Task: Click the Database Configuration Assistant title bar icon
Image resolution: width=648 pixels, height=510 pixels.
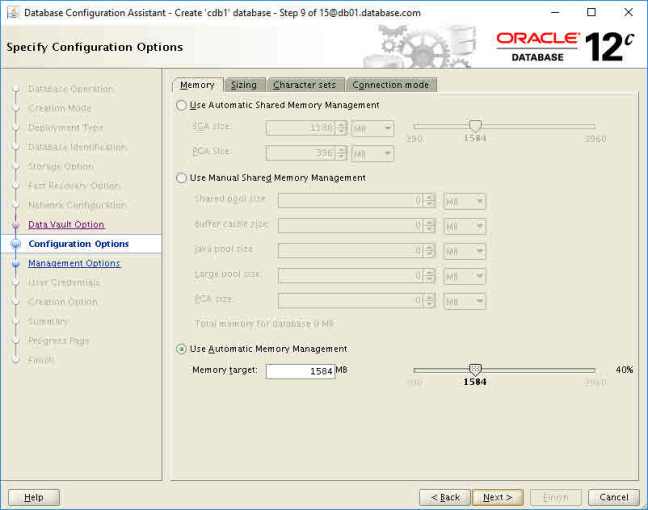Action: pos(11,12)
